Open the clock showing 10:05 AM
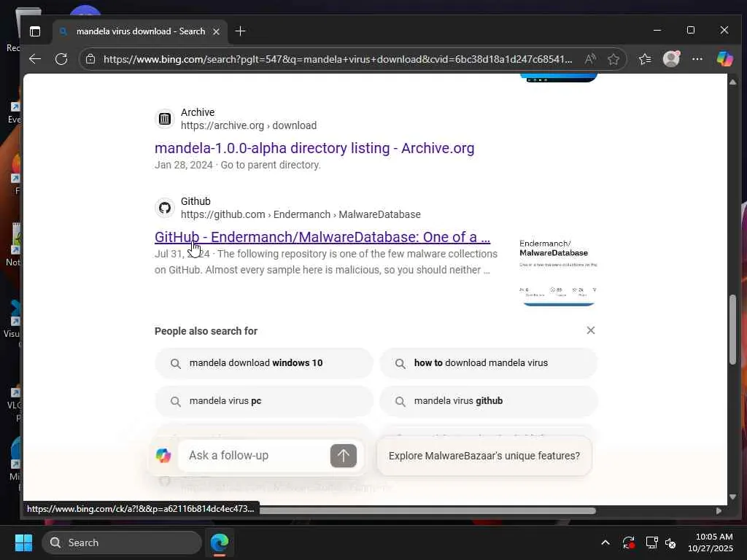 pos(710,542)
